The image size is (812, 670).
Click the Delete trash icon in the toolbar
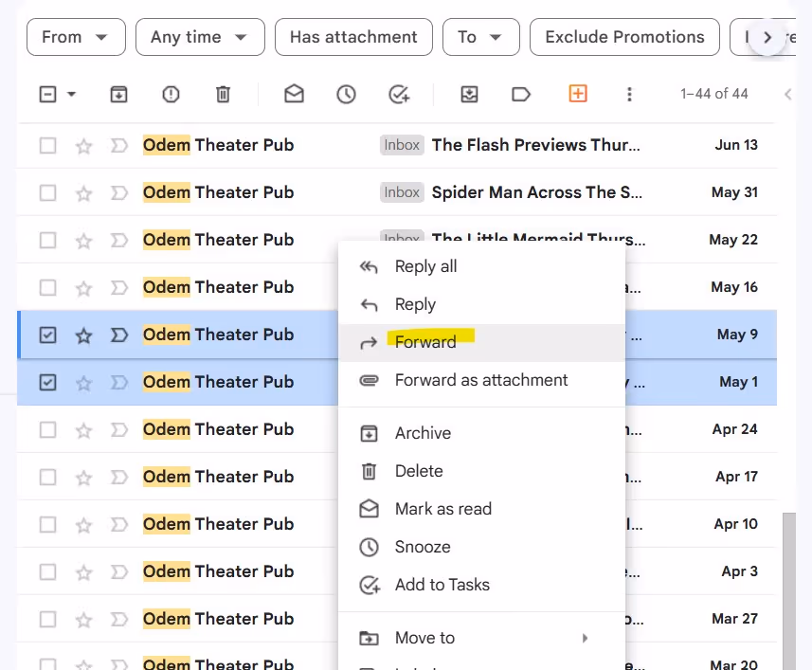point(223,94)
